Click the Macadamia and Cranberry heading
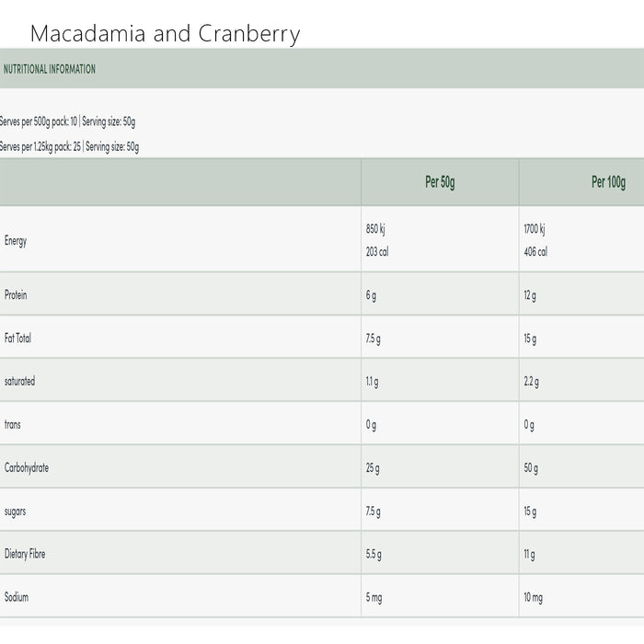The image size is (644, 644). [166, 35]
